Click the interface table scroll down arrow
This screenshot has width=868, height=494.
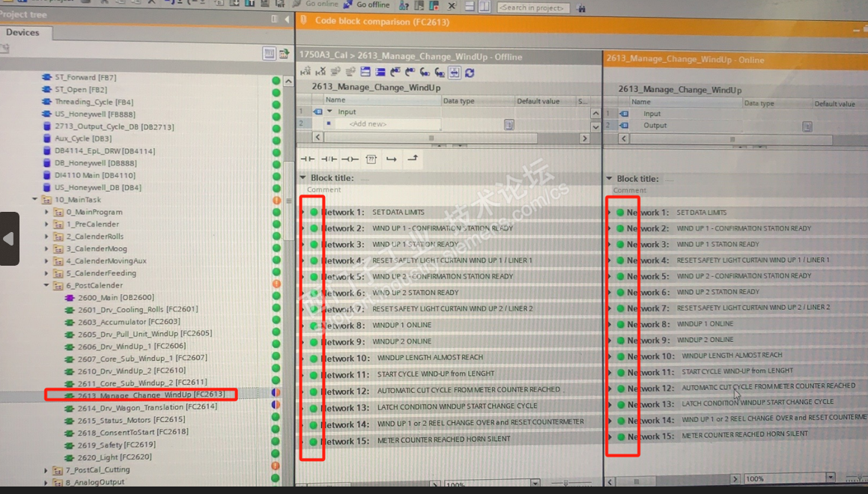pyautogui.click(x=595, y=126)
